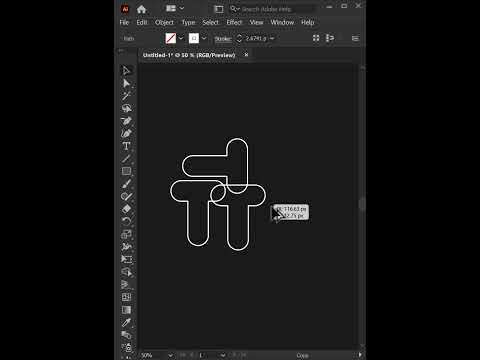The height and width of the screenshot is (360, 480).
Task: Close the Untitled-1 document tab
Action: pyautogui.click(x=246, y=54)
